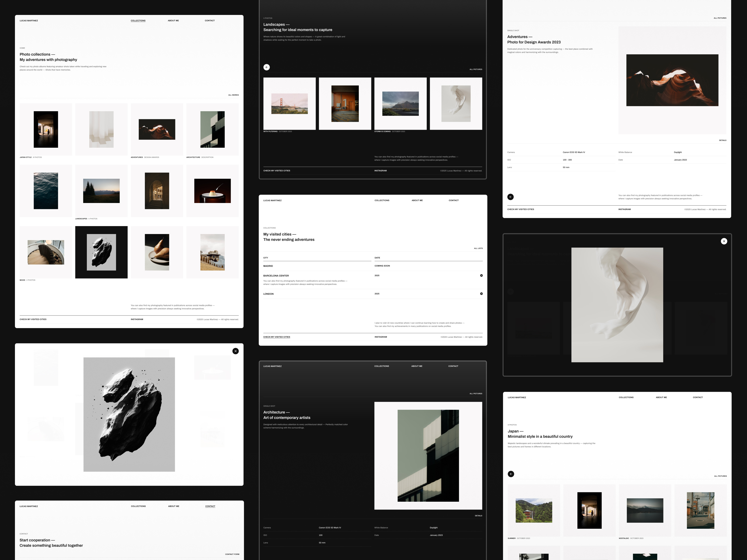Viewport: 747px width, 560px height.
Task: Click underlined Check My Visited Cities link
Action: pyautogui.click(x=277, y=337)
